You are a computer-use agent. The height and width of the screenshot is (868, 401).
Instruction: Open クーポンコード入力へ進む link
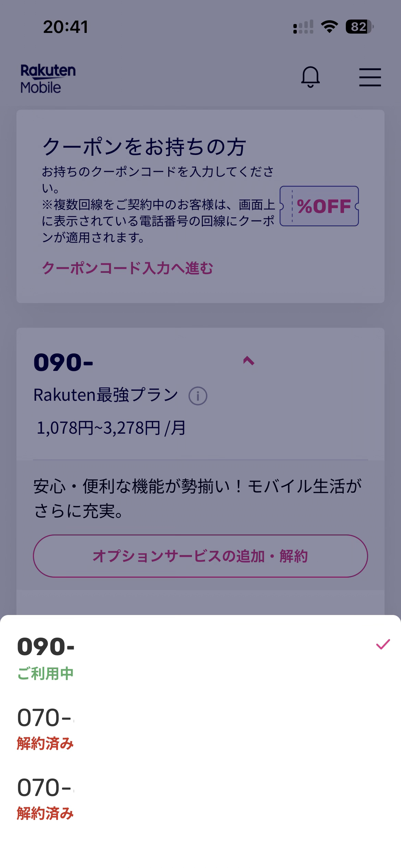tap(127, 268)
